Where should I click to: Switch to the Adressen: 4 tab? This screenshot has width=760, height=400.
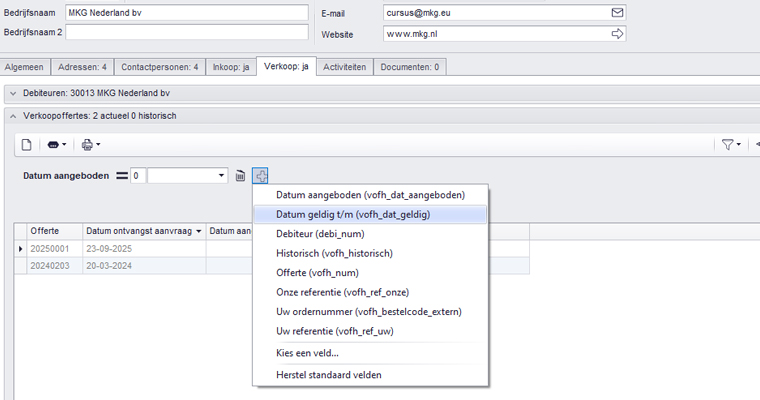(x=82, y=67)
